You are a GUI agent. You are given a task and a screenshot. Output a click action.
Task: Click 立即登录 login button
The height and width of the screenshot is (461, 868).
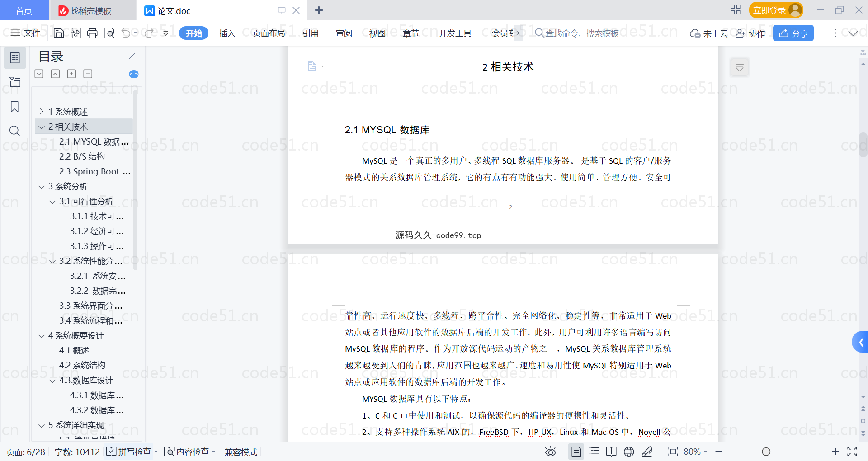click(x=776, y=10)
